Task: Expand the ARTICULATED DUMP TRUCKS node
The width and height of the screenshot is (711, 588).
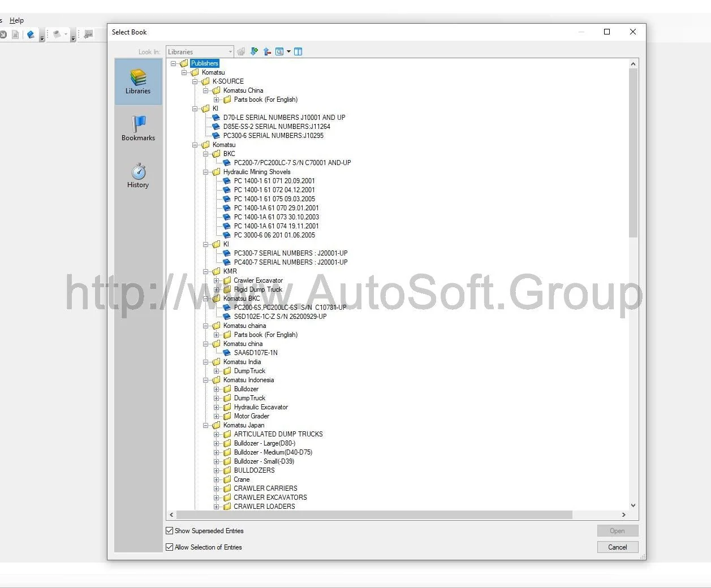Action: pos(217,434)
